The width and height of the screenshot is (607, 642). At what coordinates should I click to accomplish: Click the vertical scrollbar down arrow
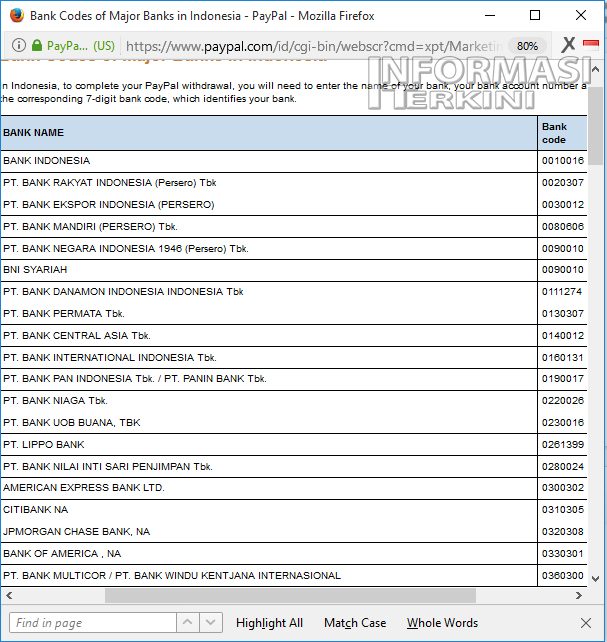tap(596, 579)
